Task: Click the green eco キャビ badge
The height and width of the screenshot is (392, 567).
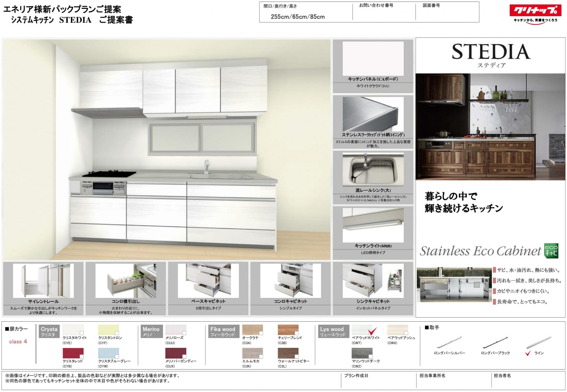Action: (x=551, y=251)
